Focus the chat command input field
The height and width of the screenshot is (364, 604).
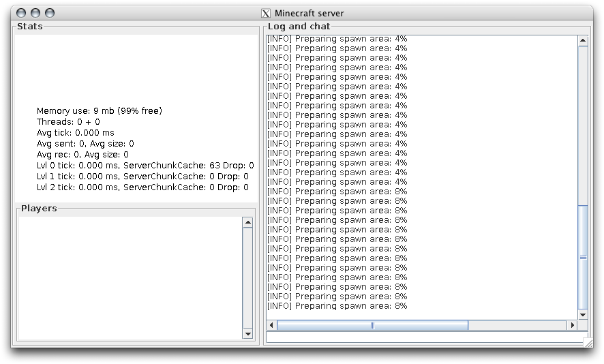pyautogui.click(x=425, y=337)
